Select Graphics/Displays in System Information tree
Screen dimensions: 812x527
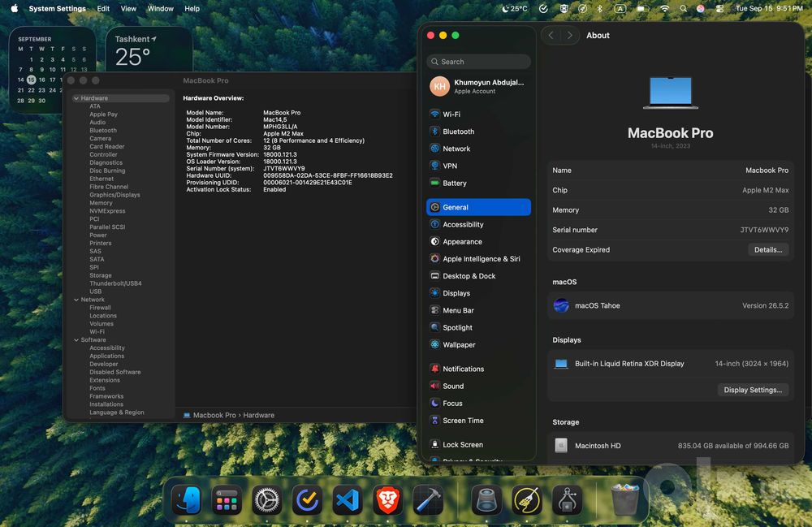115,195
